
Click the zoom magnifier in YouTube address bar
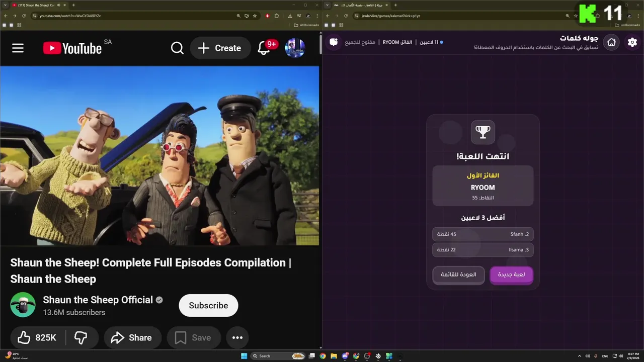pos(238,16)
